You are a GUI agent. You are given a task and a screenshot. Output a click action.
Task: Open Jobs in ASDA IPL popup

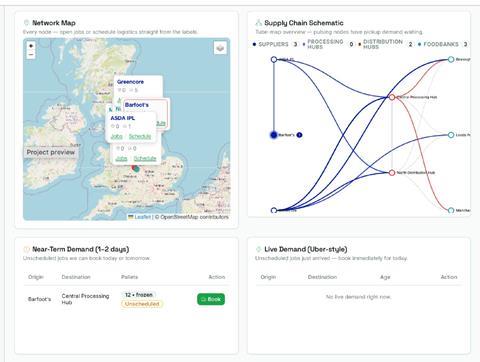pos(116,136)
